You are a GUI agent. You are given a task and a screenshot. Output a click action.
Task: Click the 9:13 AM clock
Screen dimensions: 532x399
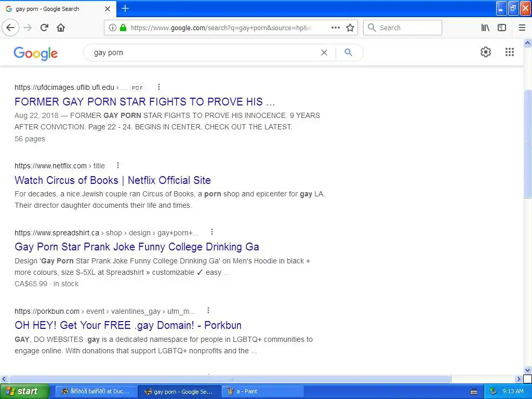pyautogui.click(x=513, y=391)
